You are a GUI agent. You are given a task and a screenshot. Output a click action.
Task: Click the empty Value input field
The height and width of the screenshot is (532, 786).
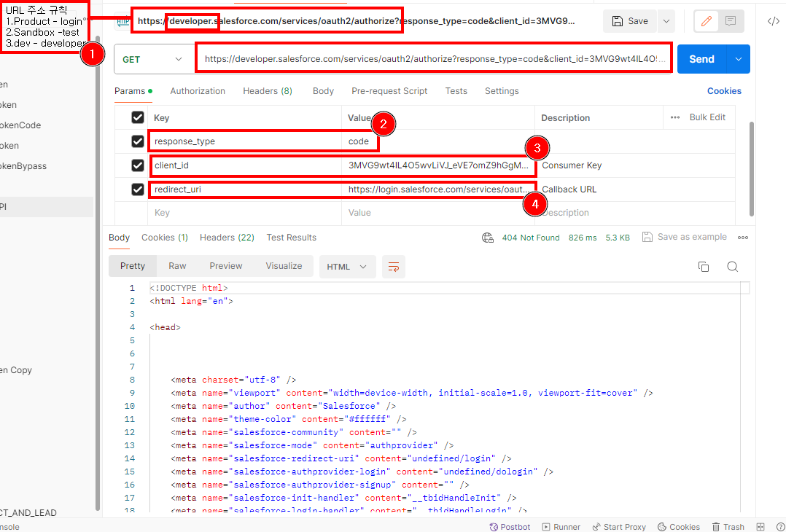(x=438, y=213)
